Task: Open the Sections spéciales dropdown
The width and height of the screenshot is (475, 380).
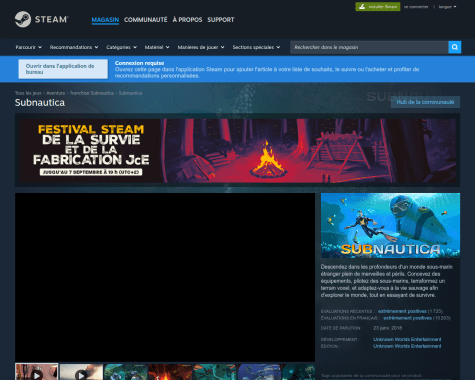Action: [x=256, y=47]
